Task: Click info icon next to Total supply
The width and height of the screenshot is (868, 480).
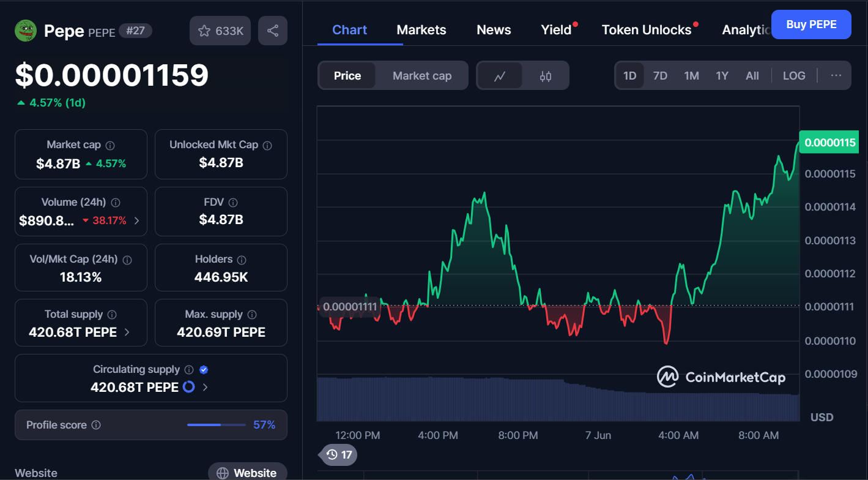Action: coord(112,315)
